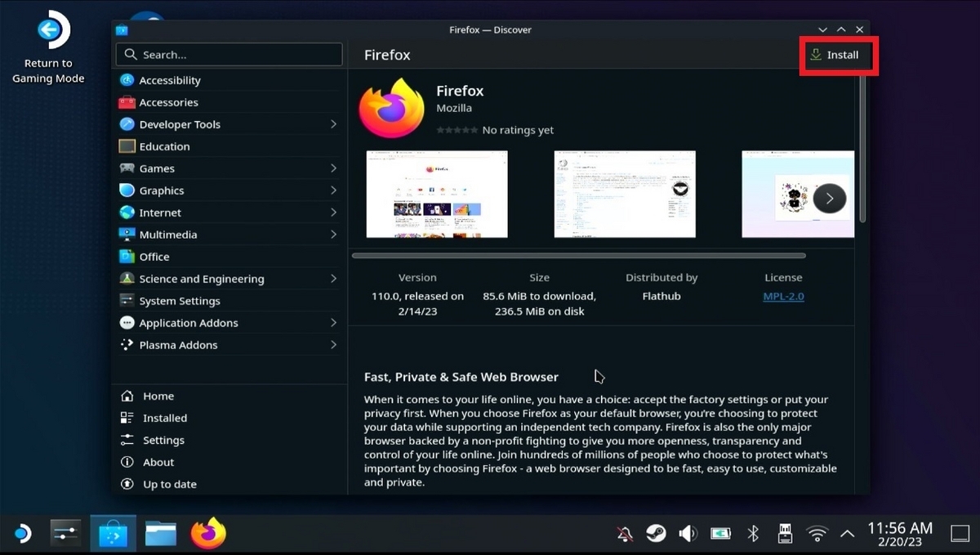Open the About page
Viewport: 980px width, 555px height.
(x=229, y=462)
